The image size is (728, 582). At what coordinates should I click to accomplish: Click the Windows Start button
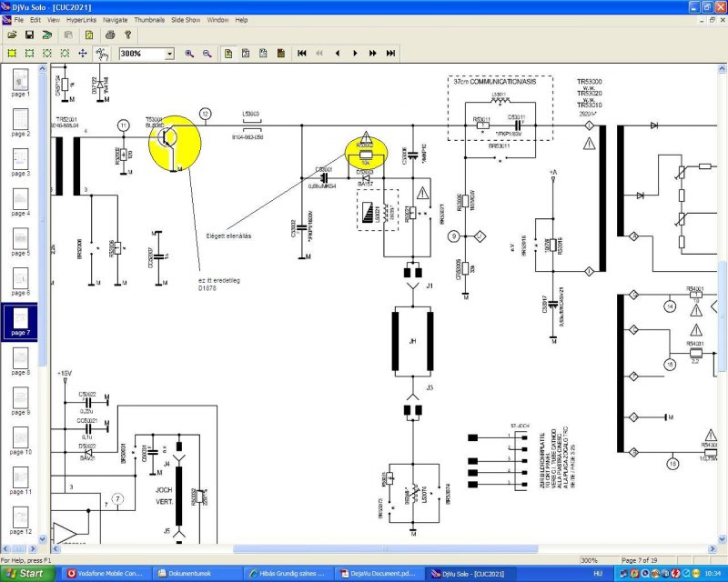(x=27, y=573)
